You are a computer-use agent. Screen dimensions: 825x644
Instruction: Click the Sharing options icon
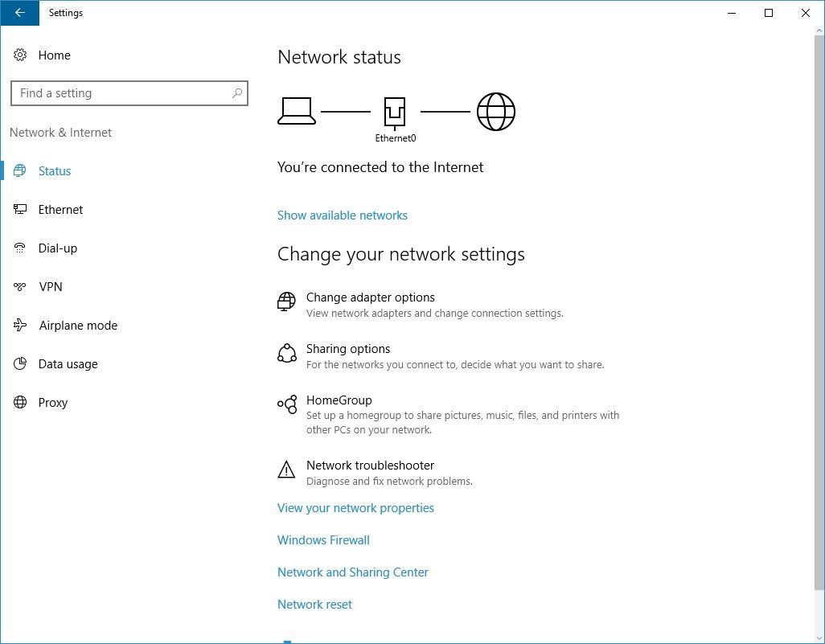click(x=286, y=354)
